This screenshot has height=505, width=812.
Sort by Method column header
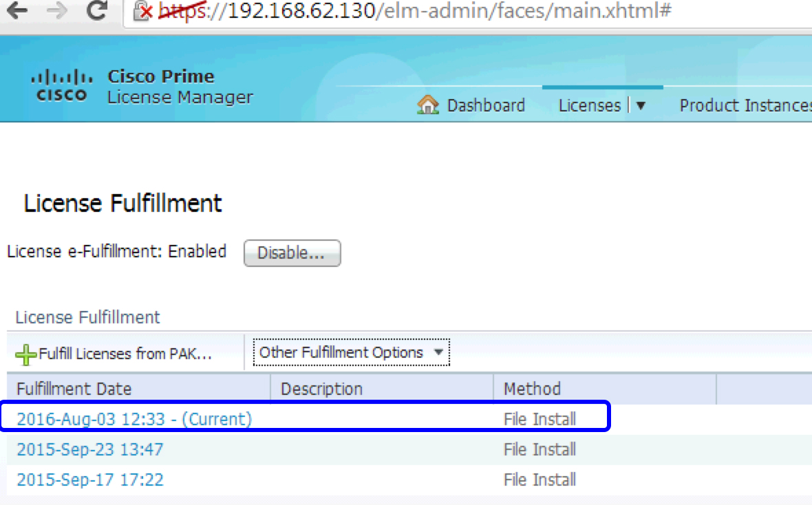[x=605, y=389]
